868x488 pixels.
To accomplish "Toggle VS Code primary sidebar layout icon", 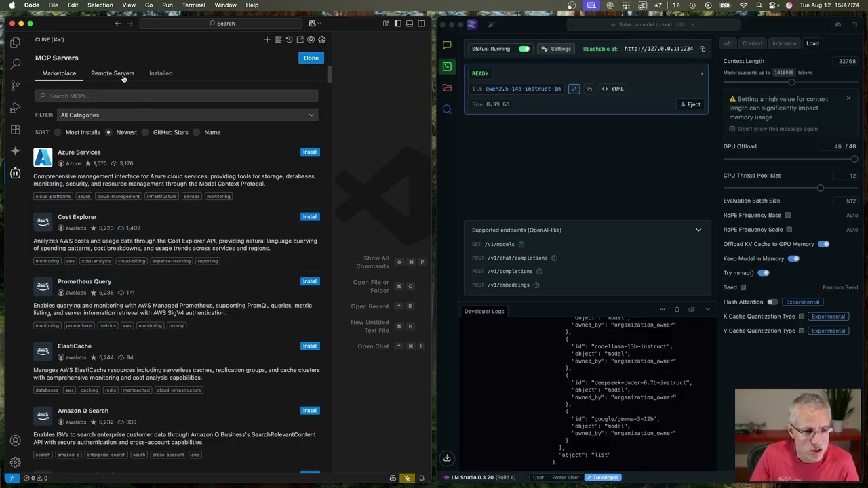I will 398,24.
